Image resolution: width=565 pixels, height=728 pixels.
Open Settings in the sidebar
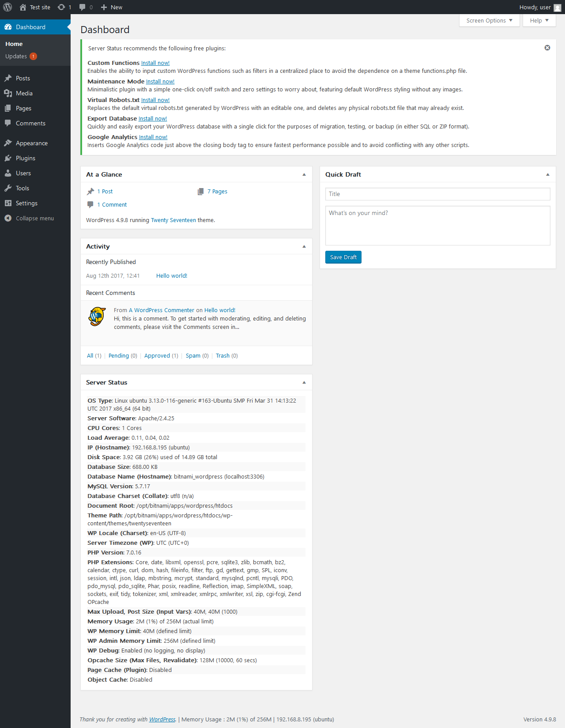coord(35,203)
